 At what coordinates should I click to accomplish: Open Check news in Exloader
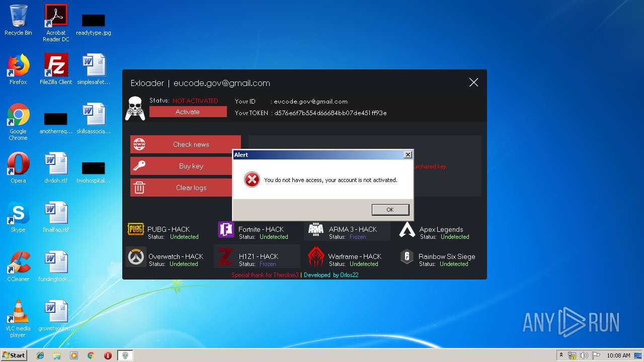pyautogui.click(x=186, y=144)
